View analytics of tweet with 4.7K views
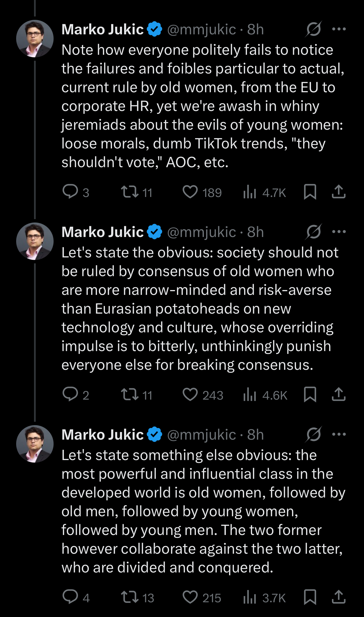Image resolution: width=364 pixels, height=617 pixels. pyautogui.click(x=265, y=193)
